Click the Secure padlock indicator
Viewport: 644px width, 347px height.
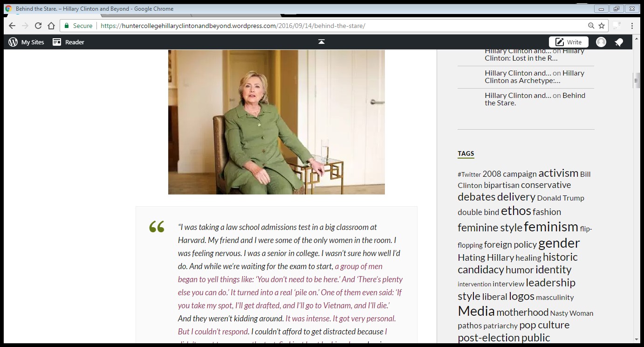point(78,26)
